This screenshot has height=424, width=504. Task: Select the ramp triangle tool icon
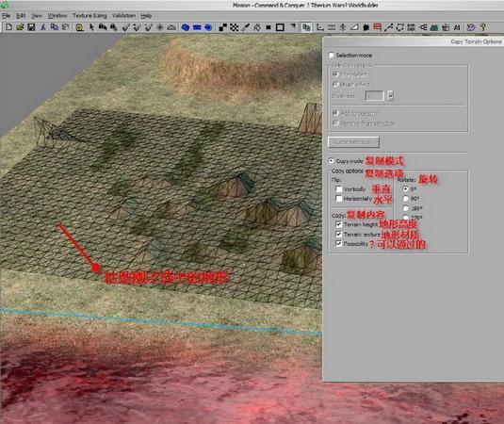(x=354, y=27)
